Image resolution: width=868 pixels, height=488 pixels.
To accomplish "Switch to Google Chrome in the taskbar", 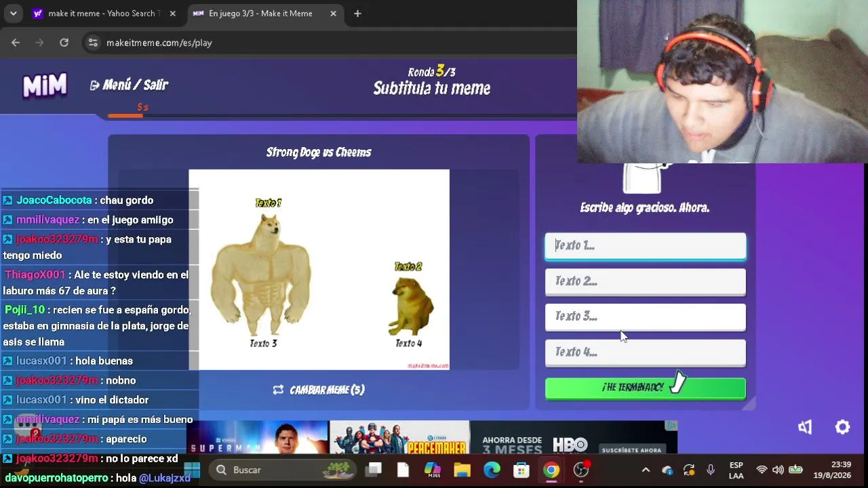I will (551, 470).
